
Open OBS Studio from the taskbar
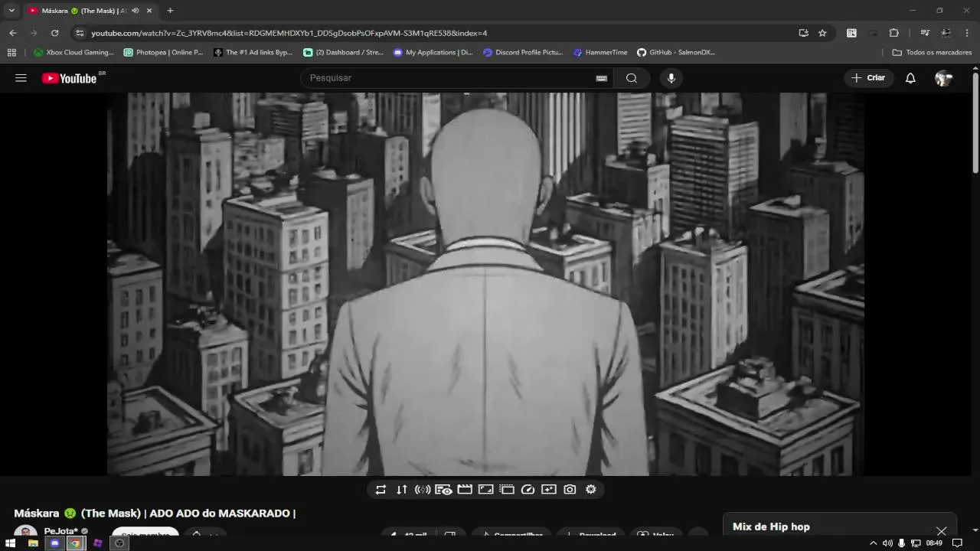[x=119, y=543]
